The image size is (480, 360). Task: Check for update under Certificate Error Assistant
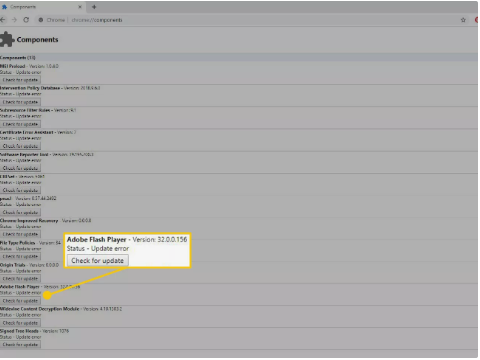pos(20,146)
